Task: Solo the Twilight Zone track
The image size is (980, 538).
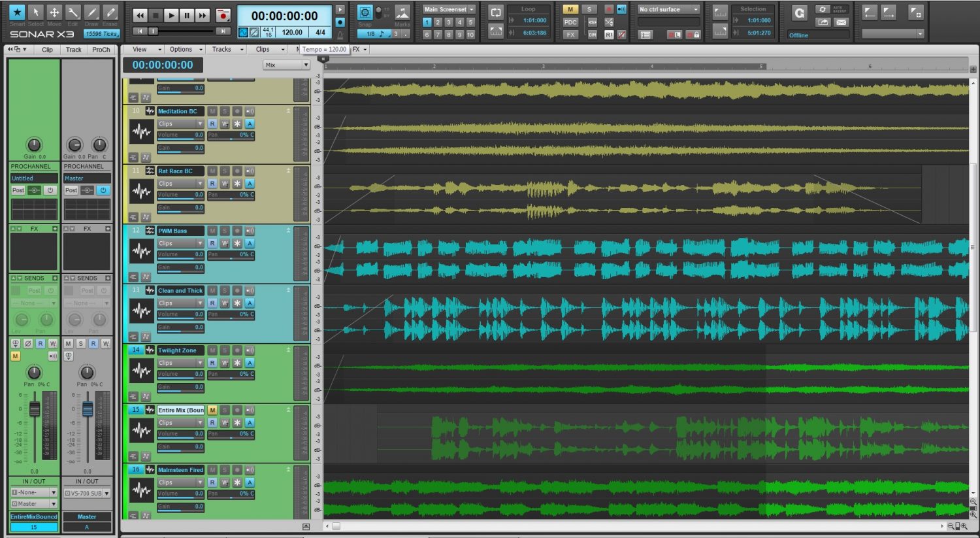Action: (x=225, y=350)
